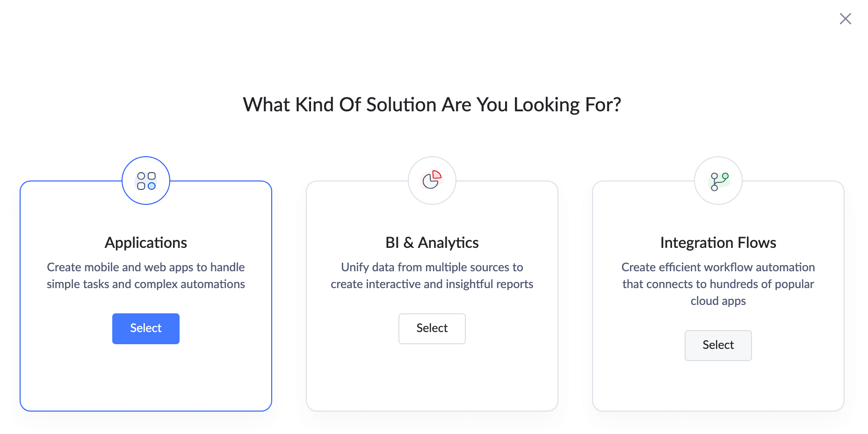Screen dimensions: 868x434
Task: Click the 'simple tasks and complex automations' text
Action: point(146,284)
